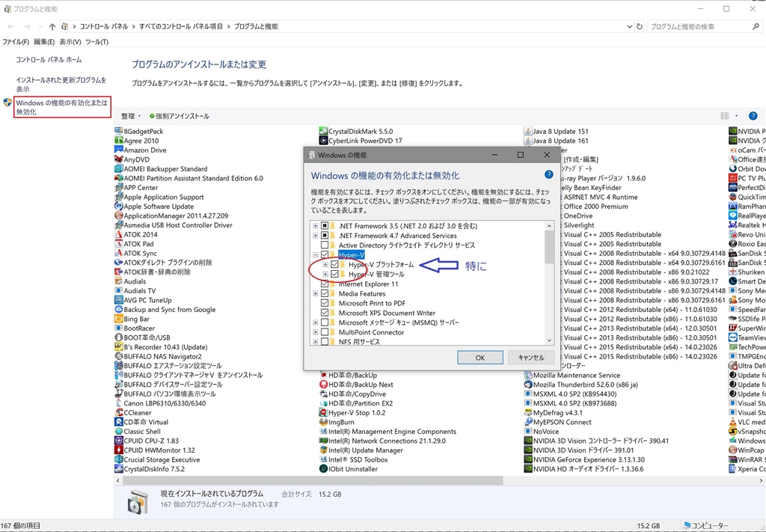The image size is (766, 532).
Task: Open インストールされた更新プログラムを表示 link
Action: (61, 84)
